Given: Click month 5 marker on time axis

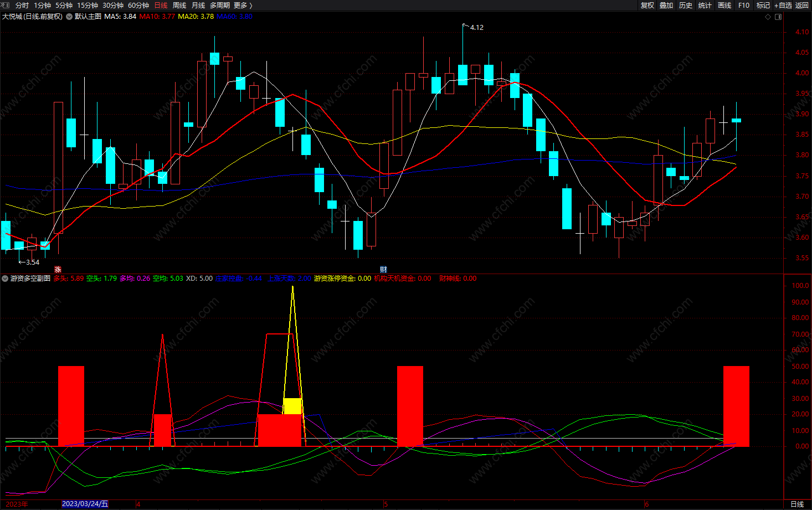Looking at the screenshot, I should coord(386,504).
